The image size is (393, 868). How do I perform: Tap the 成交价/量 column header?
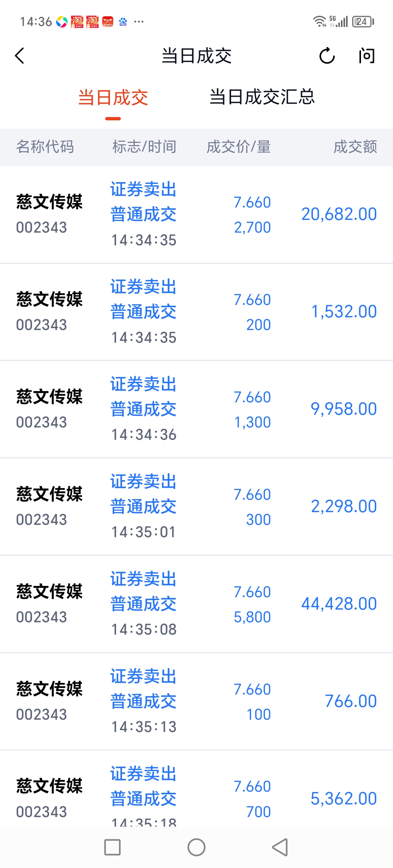click(x=239, y=147)
